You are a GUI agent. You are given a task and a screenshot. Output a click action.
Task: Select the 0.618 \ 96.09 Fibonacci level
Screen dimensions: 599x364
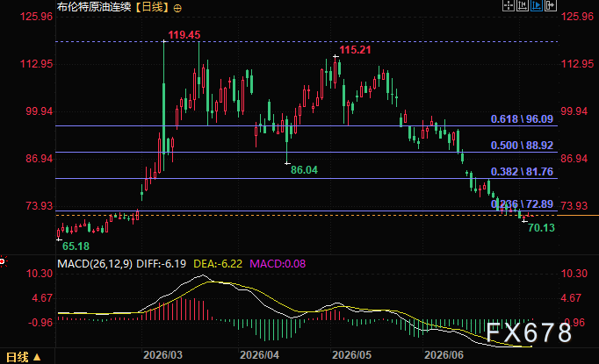[x=522, y=119]
